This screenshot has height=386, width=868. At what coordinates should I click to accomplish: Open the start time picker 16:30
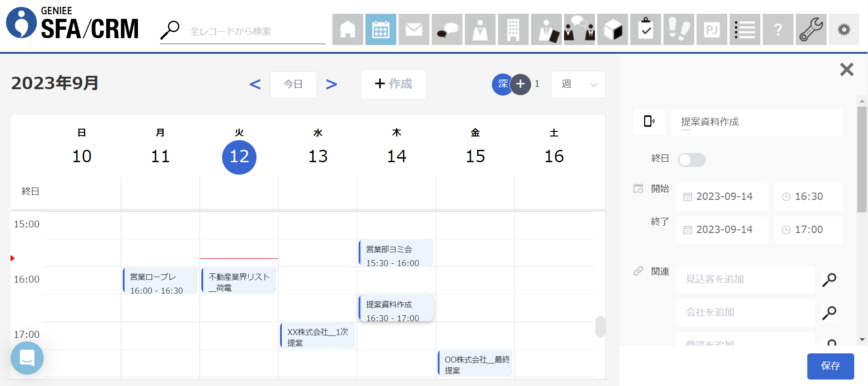click(808, 197)
